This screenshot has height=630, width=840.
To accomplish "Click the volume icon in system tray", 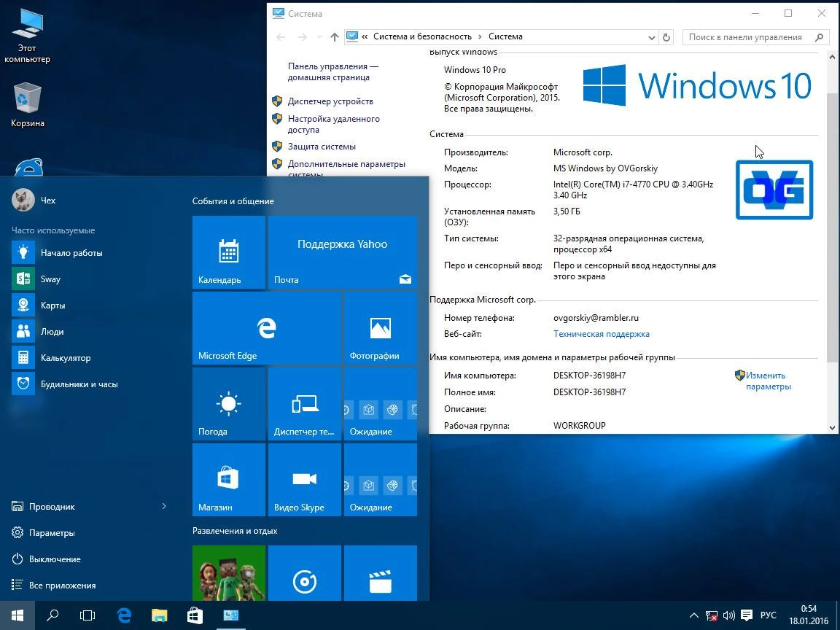I will click(728, 615).
